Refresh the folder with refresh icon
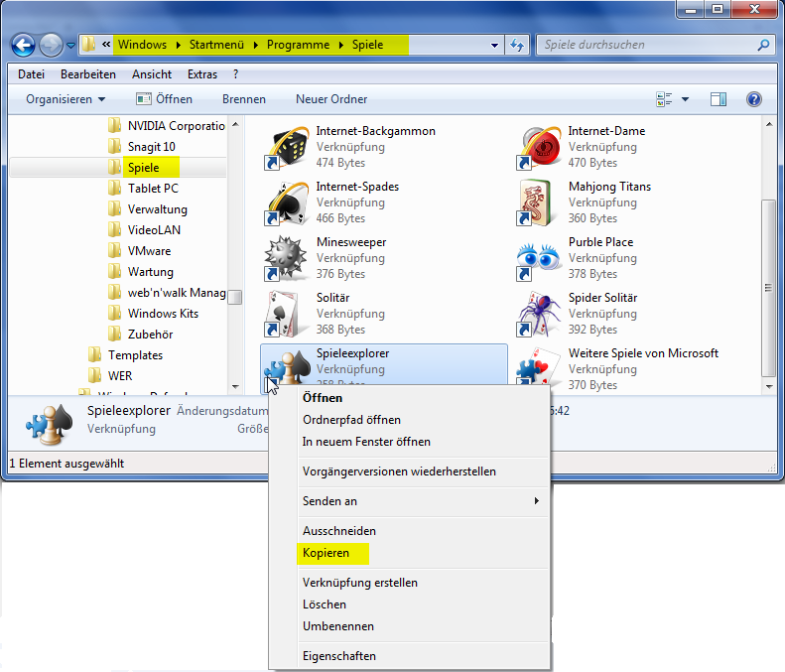Image resolution: width=785 pixels, height=672 pixels. tap(517, 45)
